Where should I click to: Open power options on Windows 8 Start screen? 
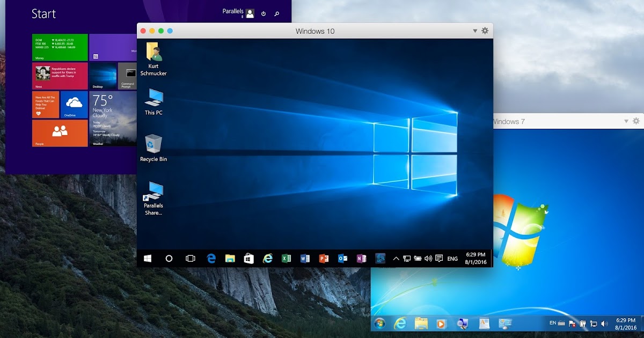(x=264, y=13)
